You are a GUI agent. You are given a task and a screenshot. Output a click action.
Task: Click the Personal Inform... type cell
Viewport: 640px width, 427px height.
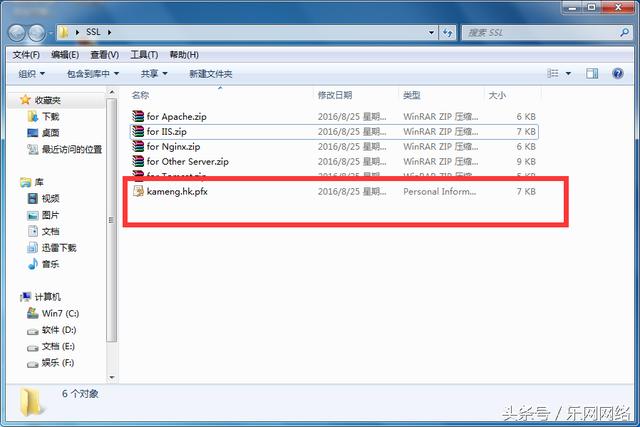pyautogui.click(x=440, y=191)
